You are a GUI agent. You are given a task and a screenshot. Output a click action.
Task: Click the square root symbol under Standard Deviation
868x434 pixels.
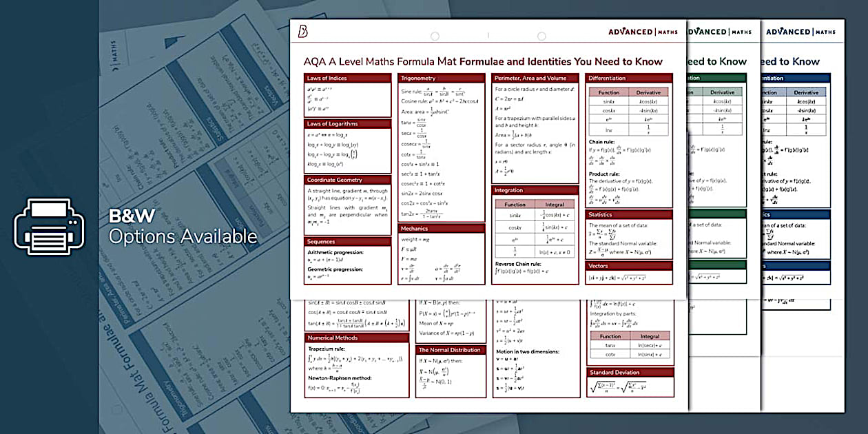pyautogui.click(x=597, y=386)
